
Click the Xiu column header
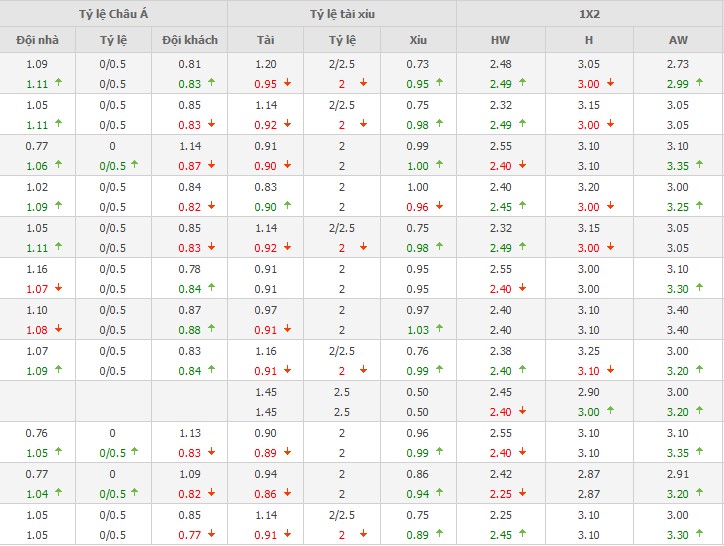coord(418,40)
